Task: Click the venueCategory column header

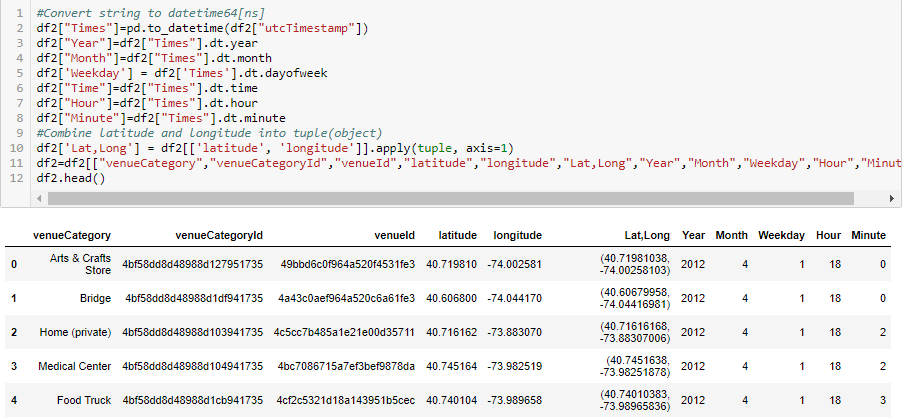Action: click(x=72, y=236)
